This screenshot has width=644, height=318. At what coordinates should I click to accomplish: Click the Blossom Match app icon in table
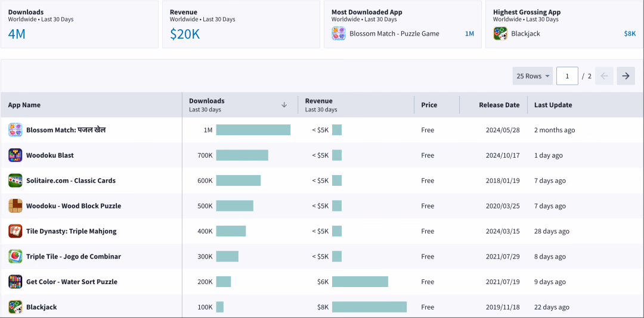click(x=15, y=130)
